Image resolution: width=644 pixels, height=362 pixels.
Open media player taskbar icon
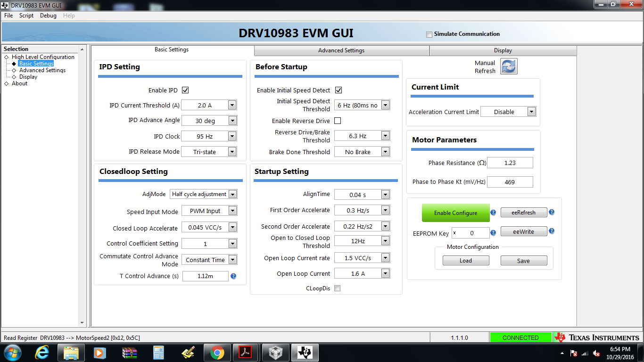tap(100, 353)
